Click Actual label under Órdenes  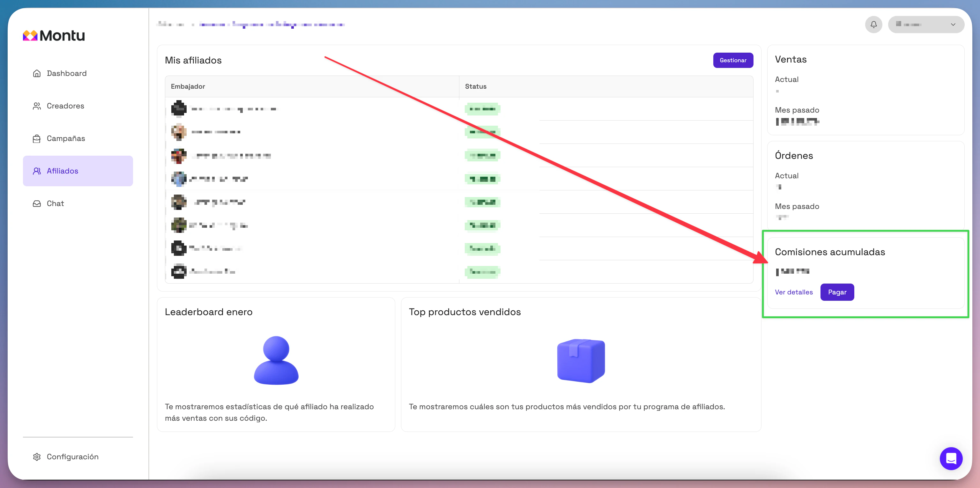pyautogui.click(x=787, y=176)
